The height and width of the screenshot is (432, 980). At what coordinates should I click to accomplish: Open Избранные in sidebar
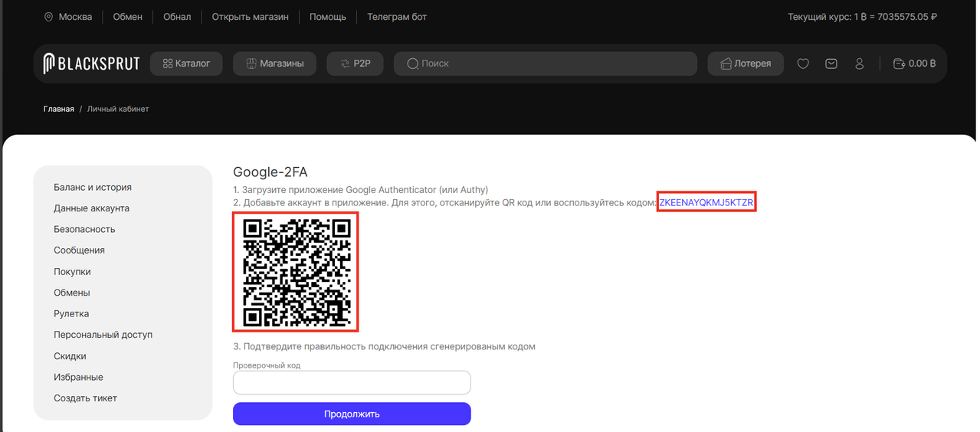tap(78, 377)
